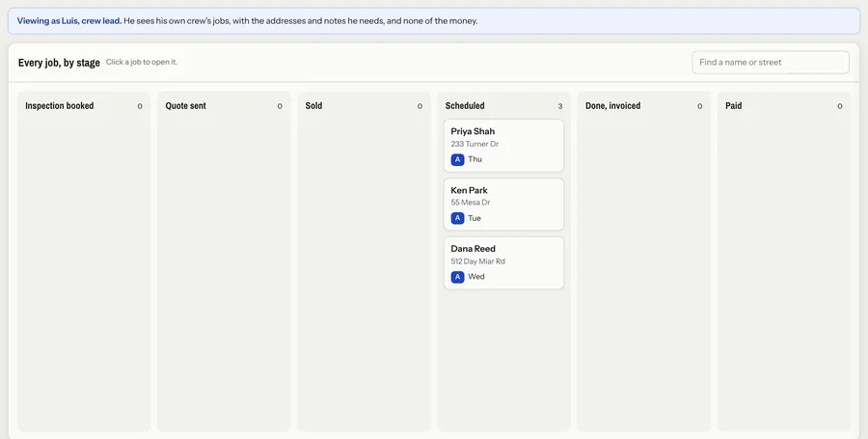
Task: Click the Wed day on Dana Reed card
Action: click(x=476, y=277)
